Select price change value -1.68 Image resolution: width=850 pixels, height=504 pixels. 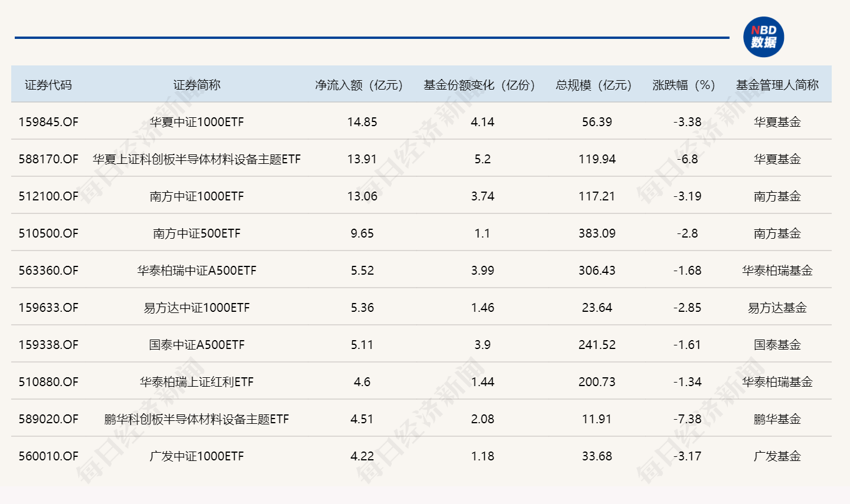coord(687,271)
